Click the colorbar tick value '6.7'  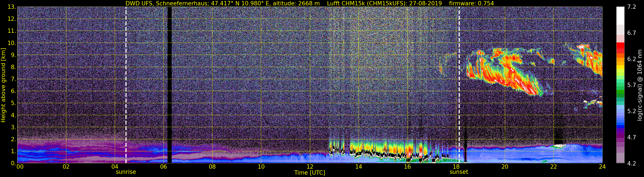pos(632,33)
